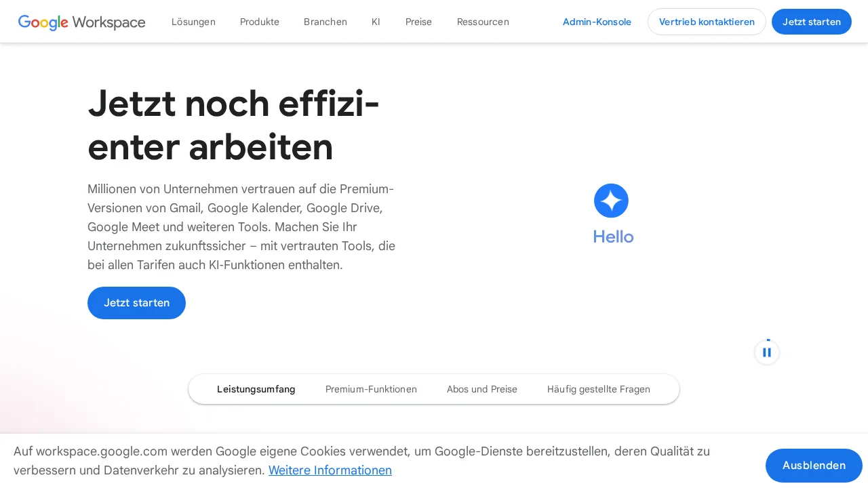Click the Hello animation text

coord(613,237)
